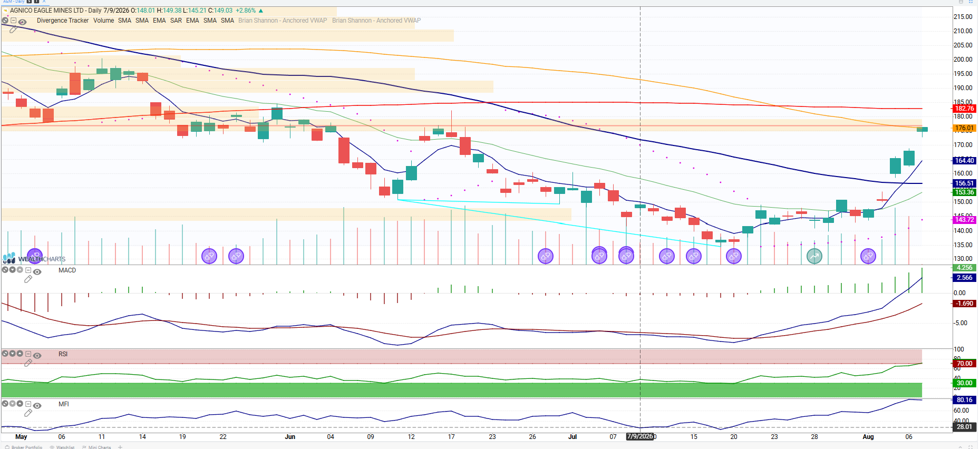980x449 pixels.
Task: Click the magenta 143.72 price tag
Action: (965, 220)
